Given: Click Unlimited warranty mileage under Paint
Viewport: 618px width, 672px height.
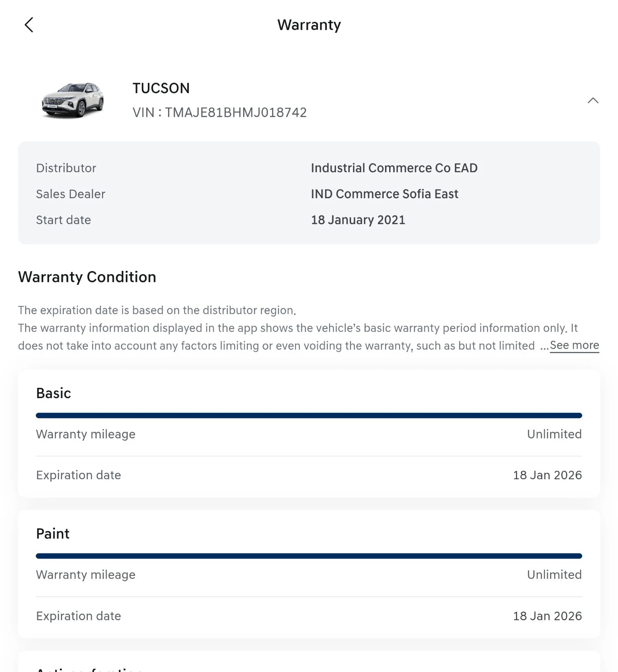Looking at the screenshot, I should click(554, 574).
